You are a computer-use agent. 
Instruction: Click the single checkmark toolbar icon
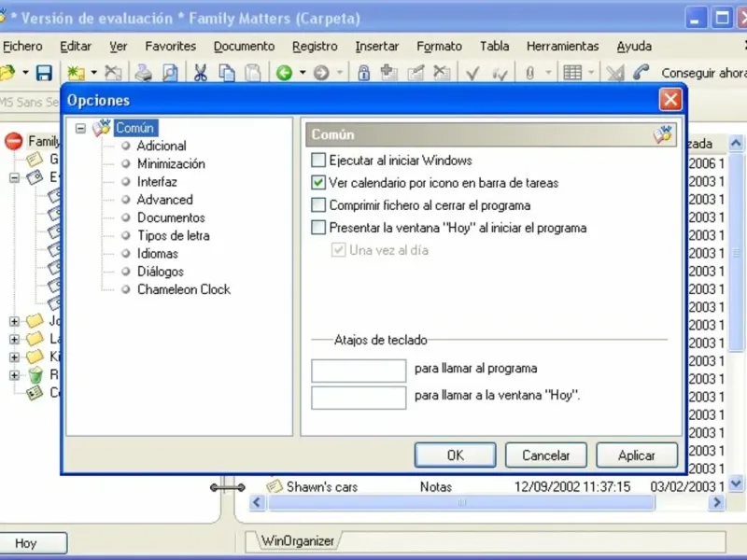tap(472, 74)
